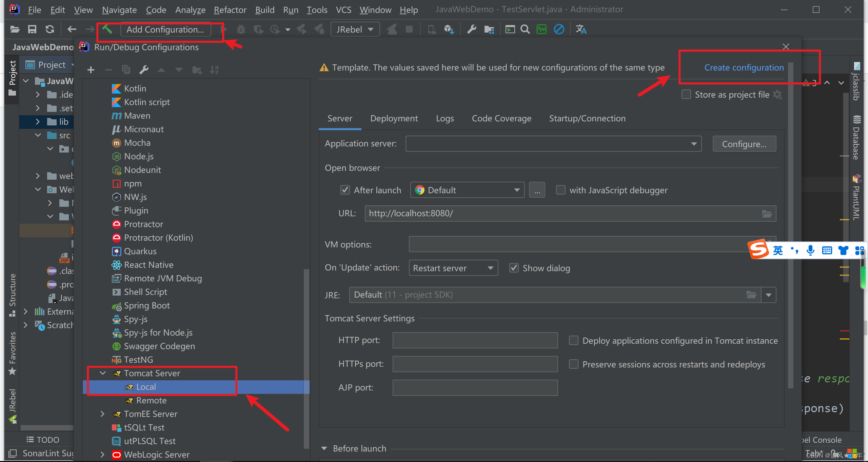Toggle After launch checkbox
Viewport: 868px width, 462px height.
coord(345,190)
